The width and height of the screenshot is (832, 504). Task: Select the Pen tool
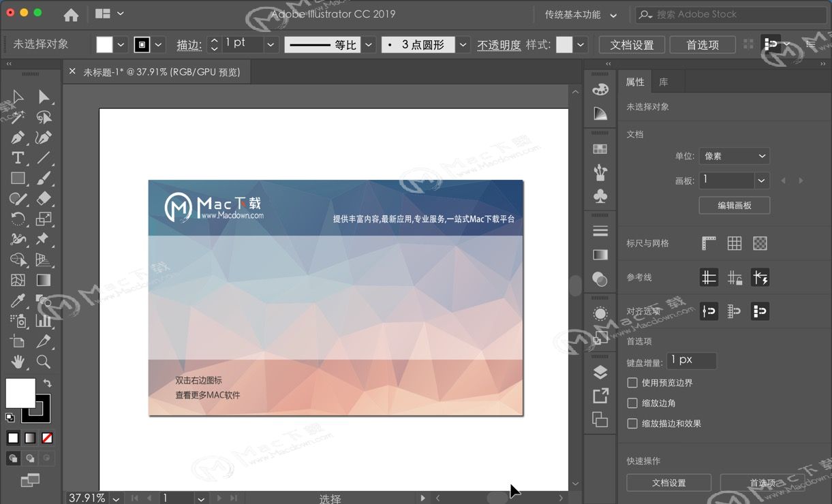(18, 138)
